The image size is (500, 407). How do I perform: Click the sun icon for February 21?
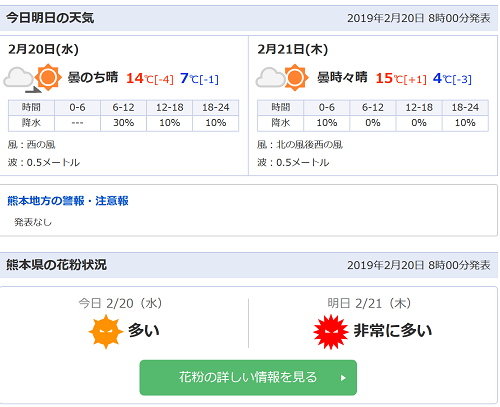coord(295,77)
